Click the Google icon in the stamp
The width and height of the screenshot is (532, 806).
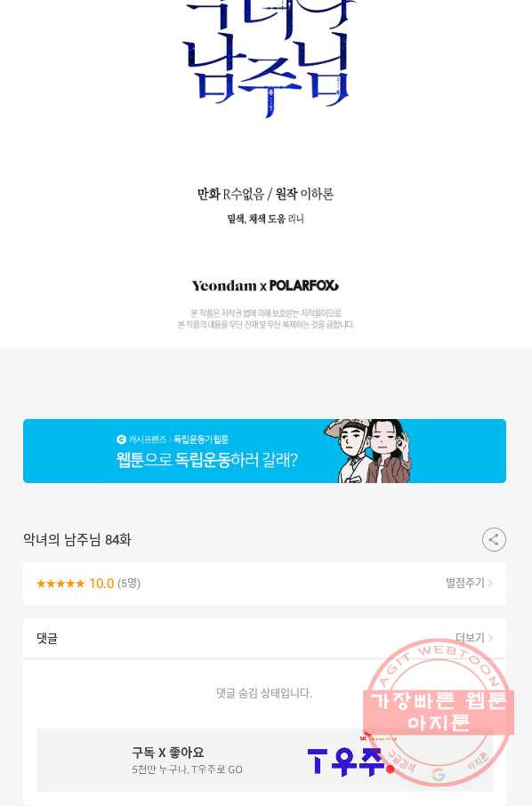(439, 774)
